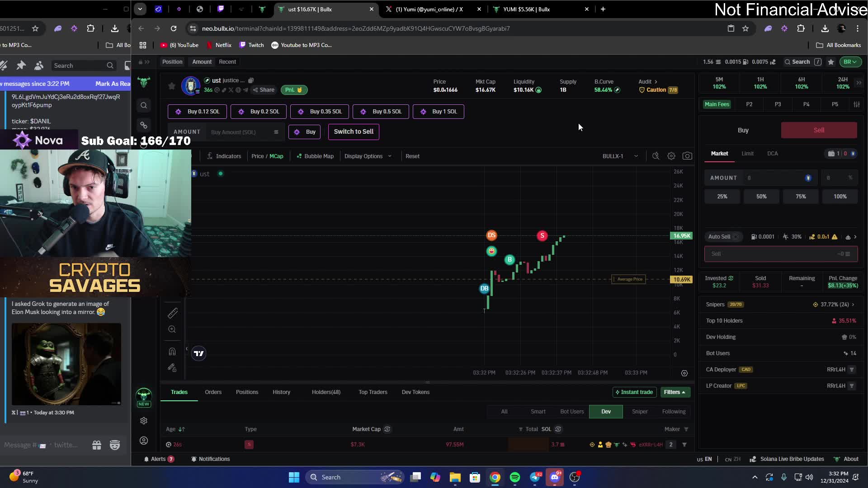Screen dimensions: 868x488
Task: Open Discord from the Windows taskbar
Action: [555, 477]
